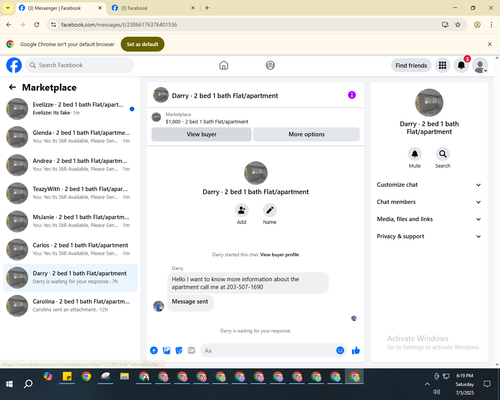Open TeazyWith conversation
This screenshot has height=400, width=500.
(x=70, y=193)
